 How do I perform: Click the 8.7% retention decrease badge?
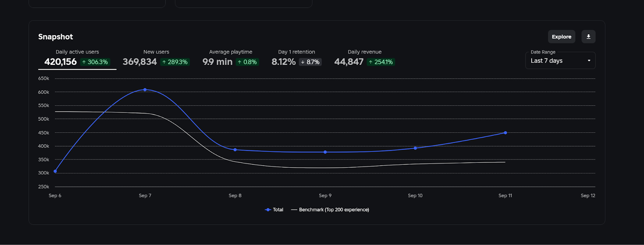click(310, 62)
